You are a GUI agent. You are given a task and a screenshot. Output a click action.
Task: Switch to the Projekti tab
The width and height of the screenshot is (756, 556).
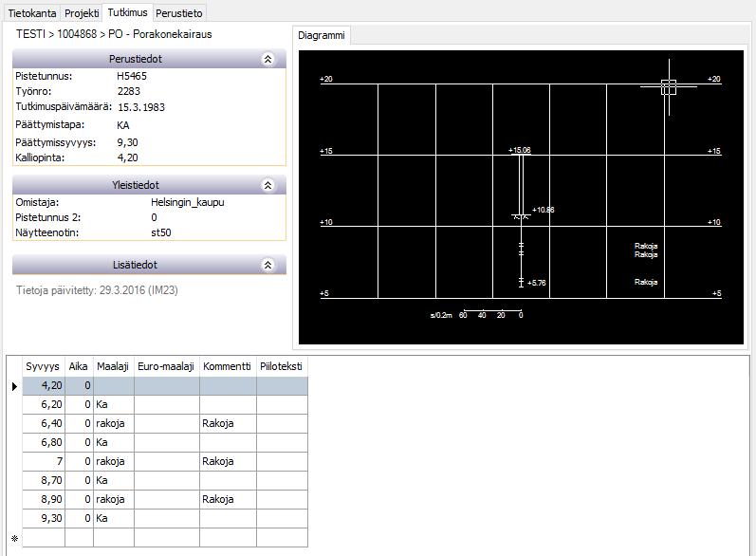[82, 13]
